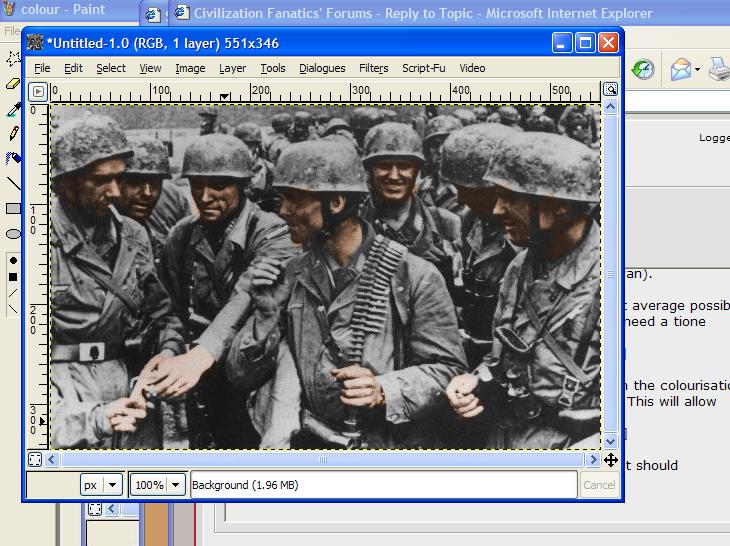Open GIMP File menu
Viewport: 730px width, 546px height.
point(42,68)
